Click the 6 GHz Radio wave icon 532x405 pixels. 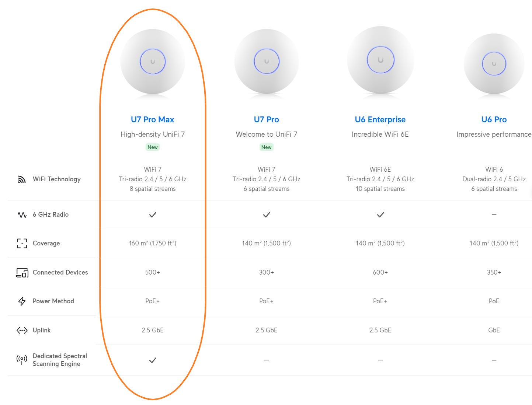22,214
